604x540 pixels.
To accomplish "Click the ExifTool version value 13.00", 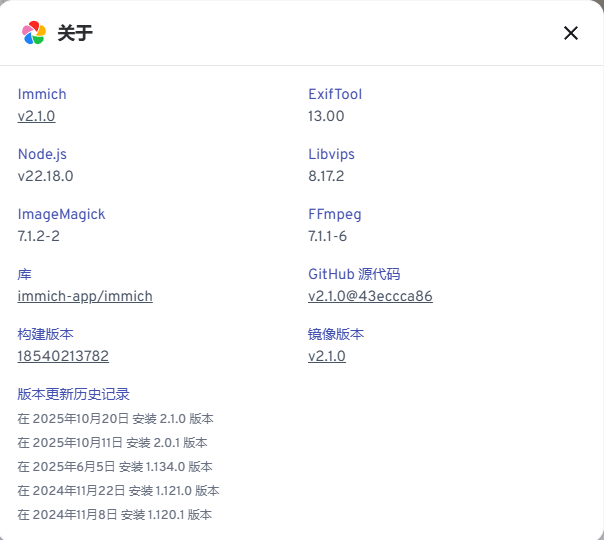I will (326, 116).
